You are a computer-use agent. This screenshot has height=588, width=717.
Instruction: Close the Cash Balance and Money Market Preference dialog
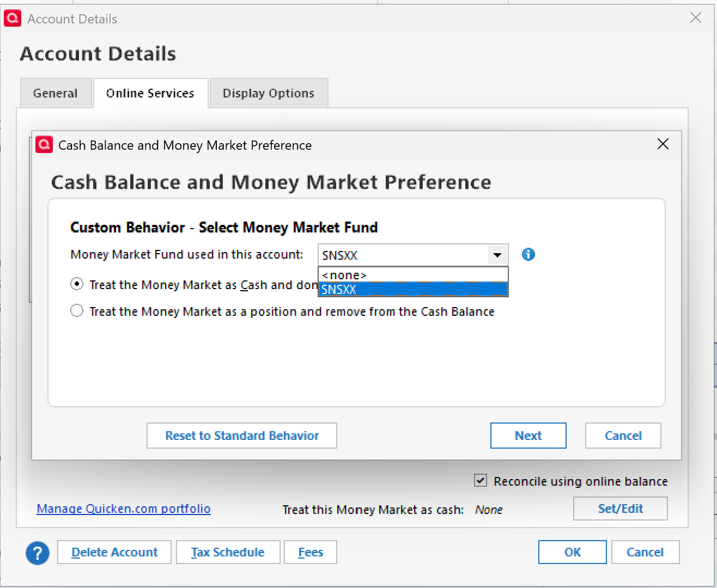663,144
